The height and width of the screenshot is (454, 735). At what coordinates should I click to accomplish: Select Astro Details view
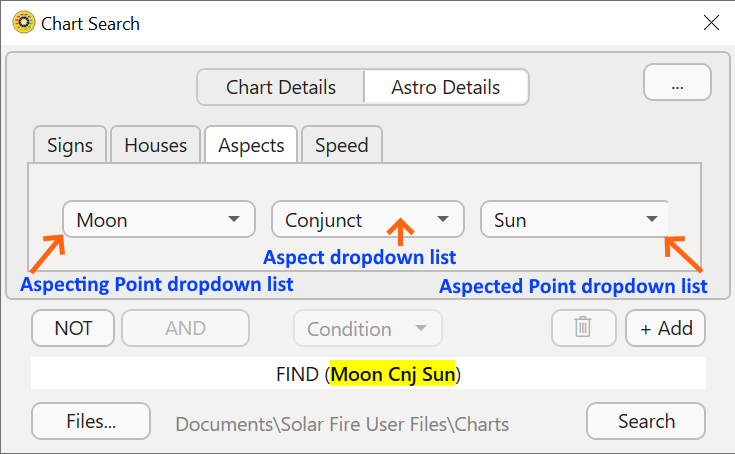click(x=446, y=87)
